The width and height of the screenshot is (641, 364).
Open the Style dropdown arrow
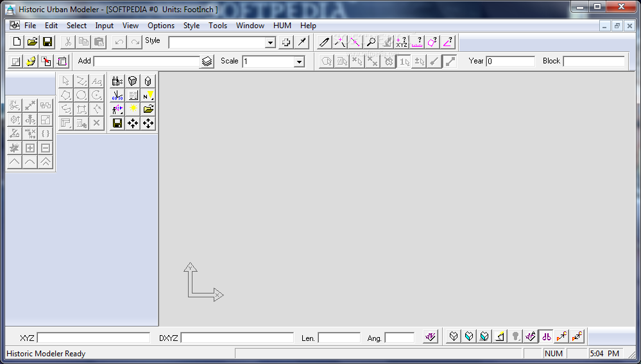tap(270, 42)
